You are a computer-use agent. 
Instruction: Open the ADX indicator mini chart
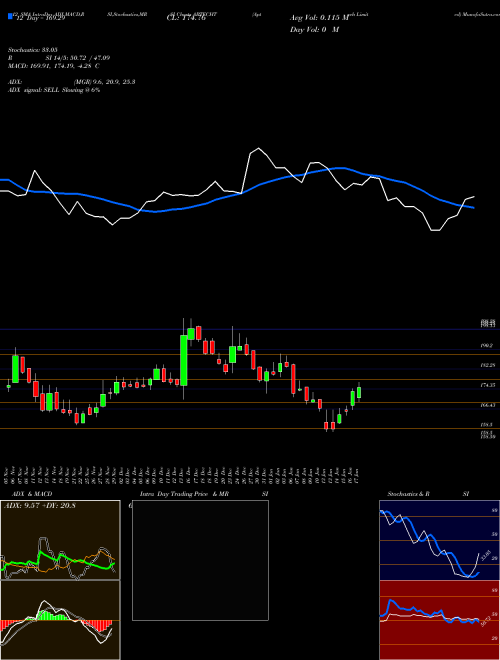[x=60, y=540]
